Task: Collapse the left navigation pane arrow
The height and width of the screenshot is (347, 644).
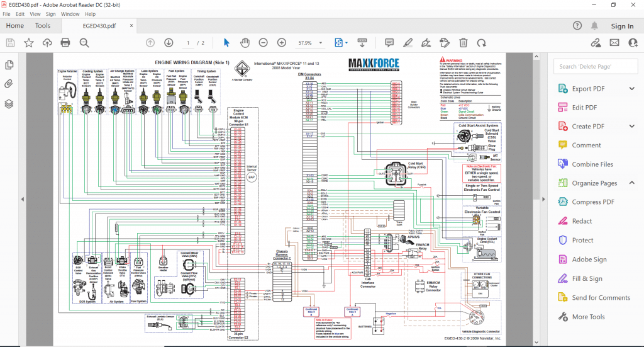Action: click(x=23, y=199)
